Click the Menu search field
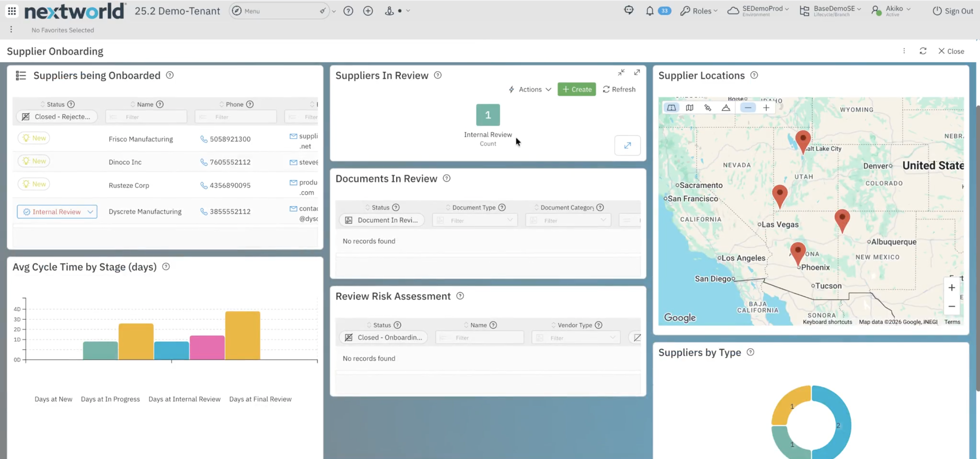This screenshot has width=980, height=459. click(x=279, y=11)
